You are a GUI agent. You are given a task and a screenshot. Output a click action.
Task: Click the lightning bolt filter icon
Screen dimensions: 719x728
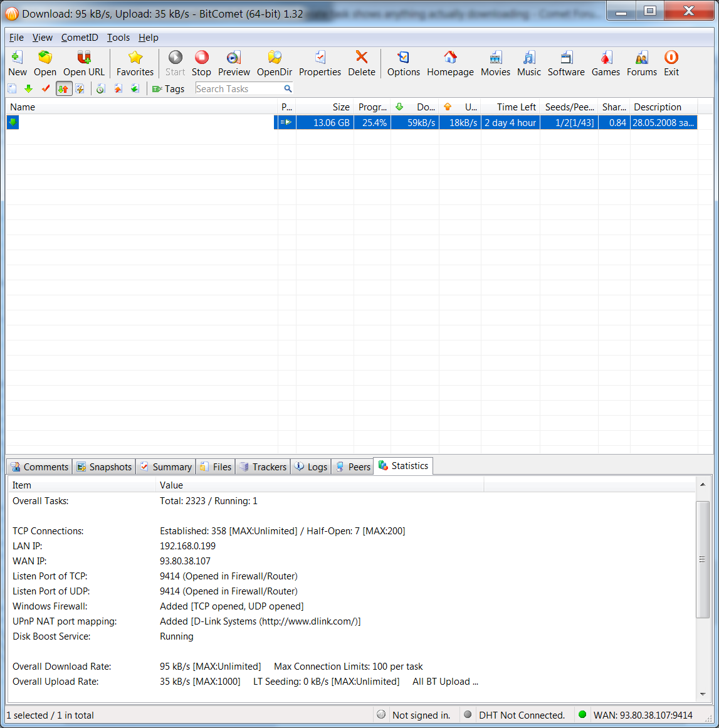tap(80, 88)
